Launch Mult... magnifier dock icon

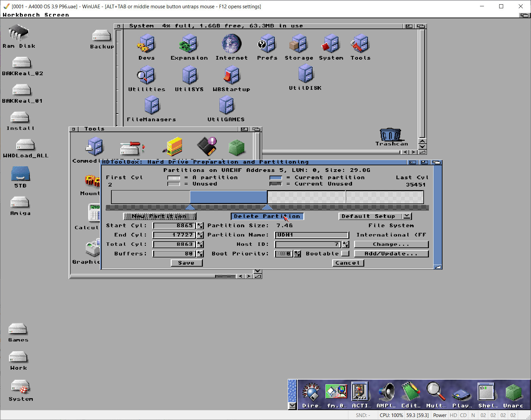pos(436,391)
